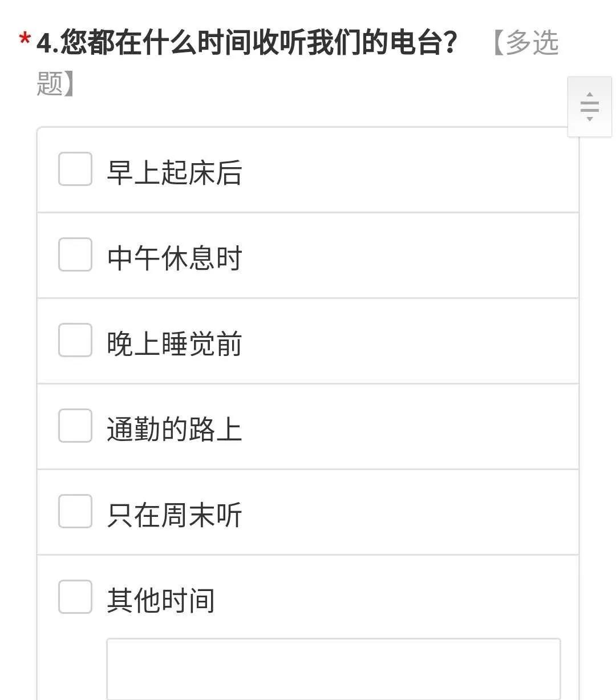Viewport: 616px width, 700px height.
Task: Focus the text box under 其他时间
Action: [x=334, y=669]
